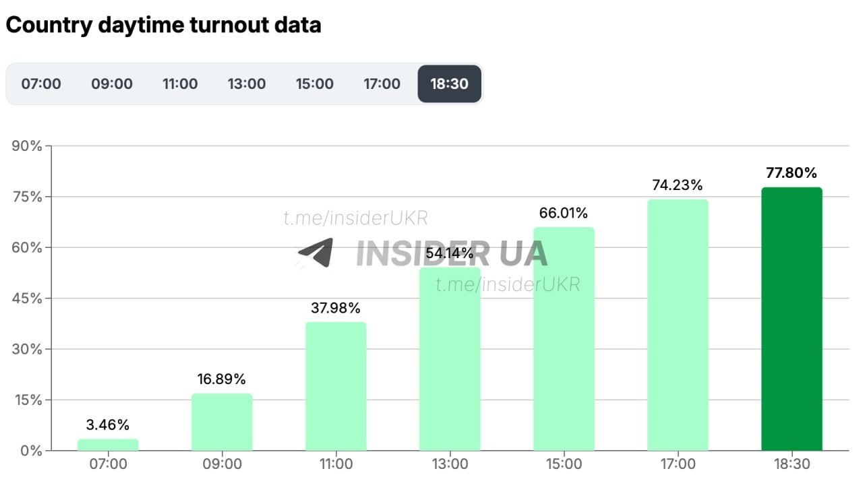Screen dimensions: 863x504
Task: Open the 11:00 turnout tab
Action: pyautogui.click(x=180, y=84)
